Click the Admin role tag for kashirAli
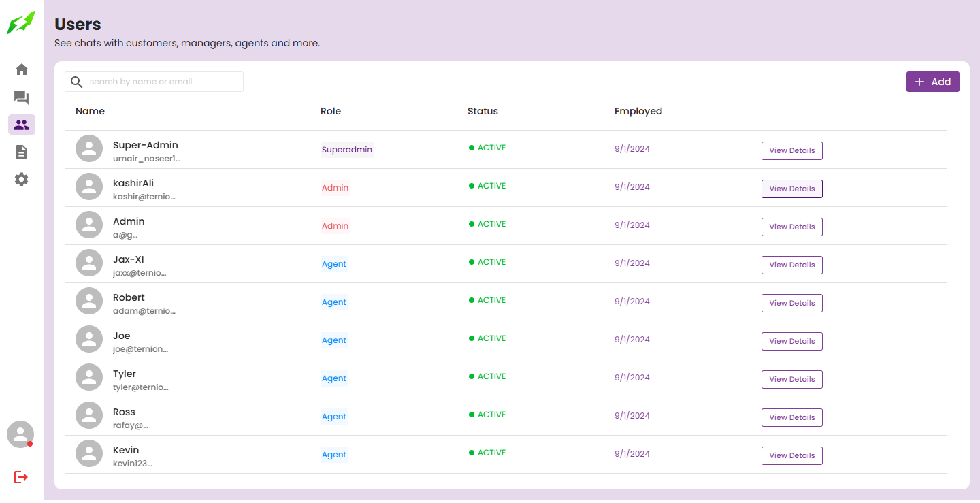 pyautogui.click(x=335, y=188)
